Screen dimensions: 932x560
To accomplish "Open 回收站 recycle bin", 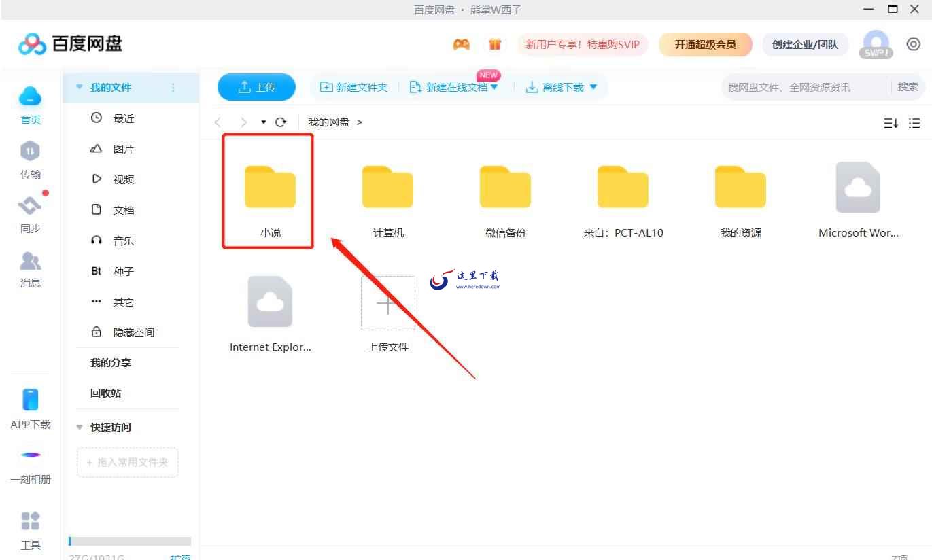I will click(106, 393).
